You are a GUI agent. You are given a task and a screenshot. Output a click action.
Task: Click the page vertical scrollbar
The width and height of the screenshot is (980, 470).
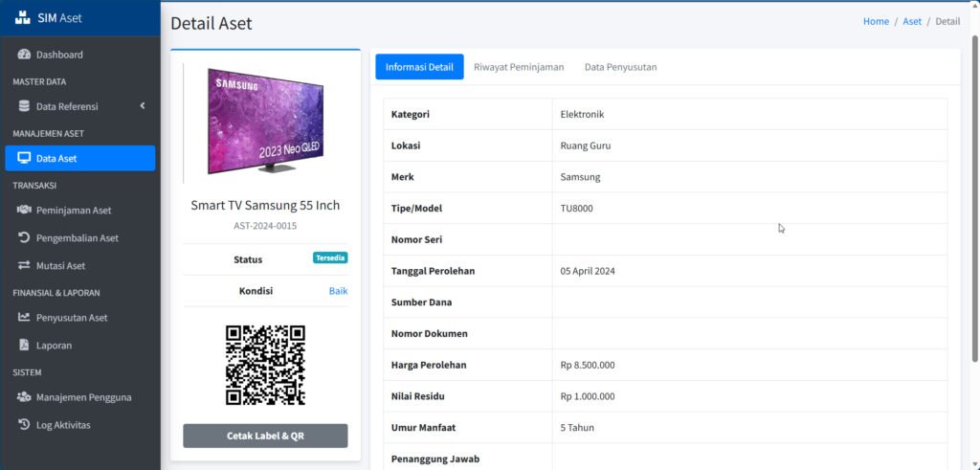975,199
